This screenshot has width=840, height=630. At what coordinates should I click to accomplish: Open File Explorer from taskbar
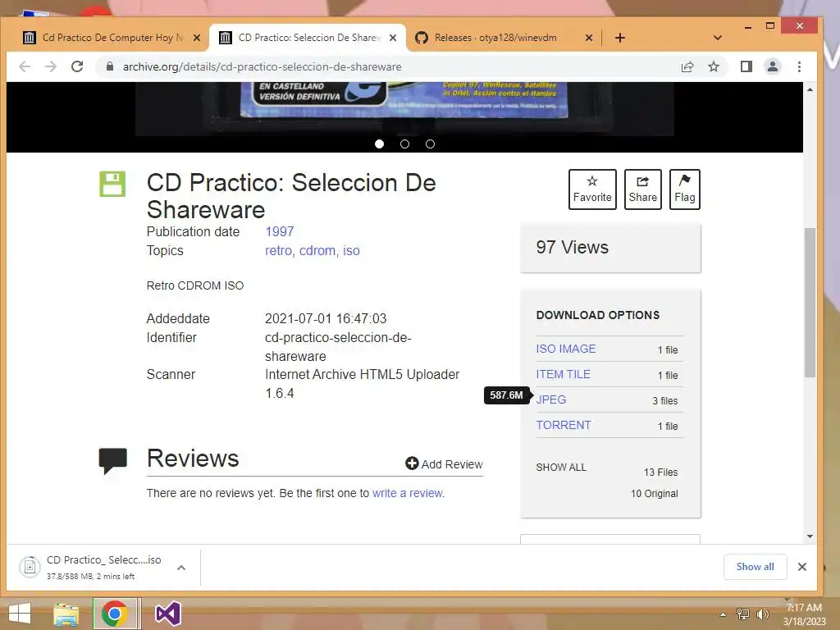click(66, 614)
